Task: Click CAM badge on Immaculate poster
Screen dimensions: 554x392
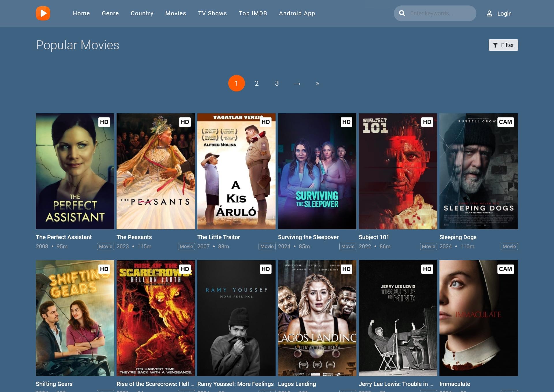Action: tap(506, 269)
